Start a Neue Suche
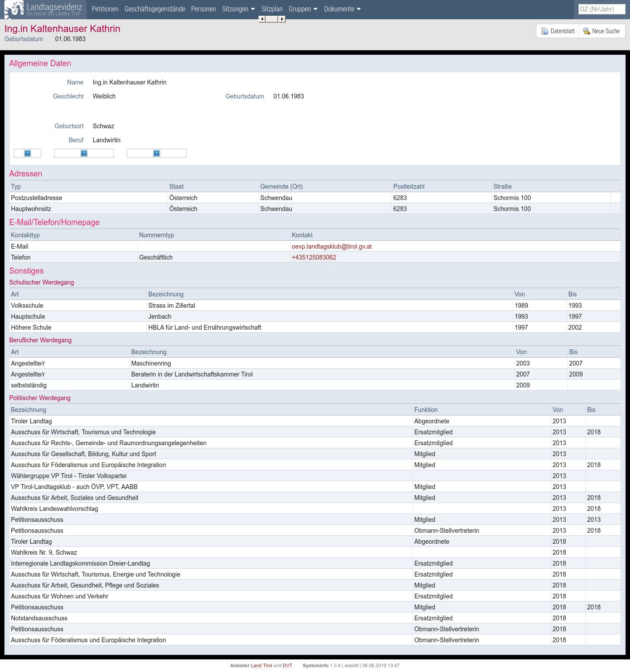Viewport: 630px width, 672px height. [x=602, y=31]
